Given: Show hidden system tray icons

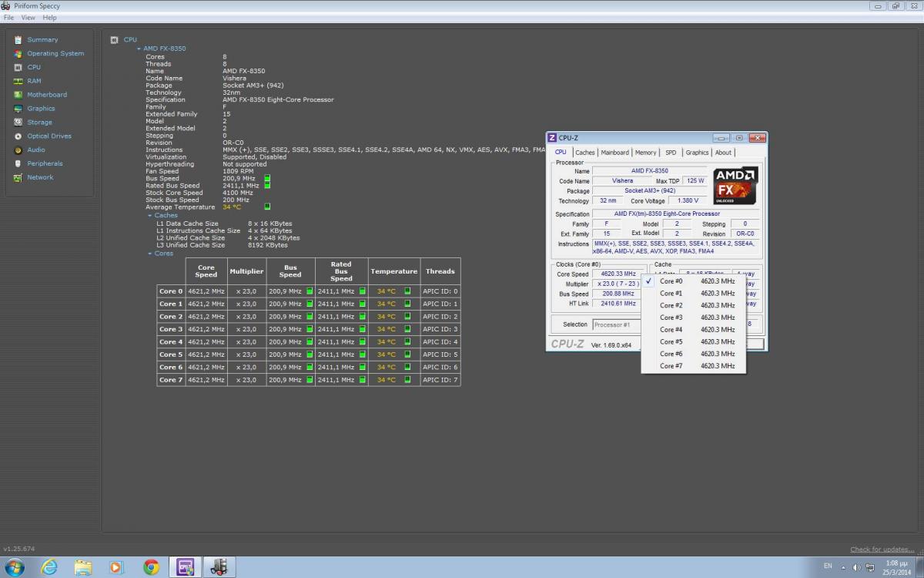Looking at the screenshot, I should [843, 567].
